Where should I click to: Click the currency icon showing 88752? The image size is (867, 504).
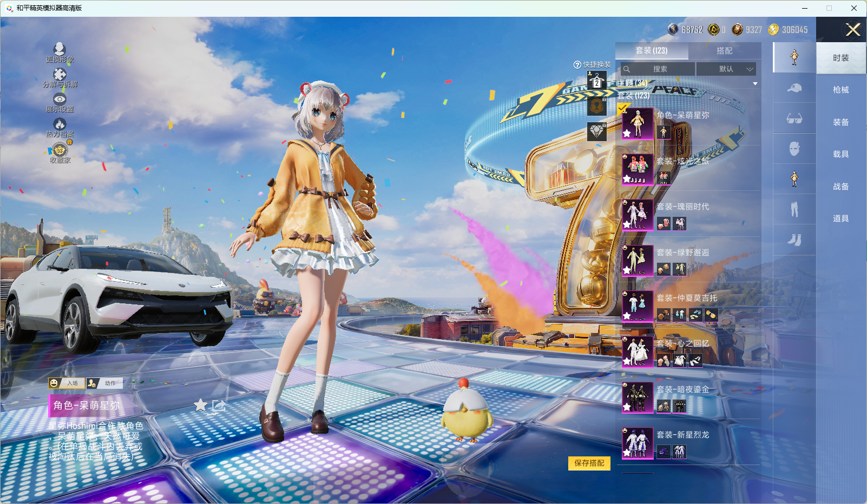pyautogui.click(x=673, y=29)
